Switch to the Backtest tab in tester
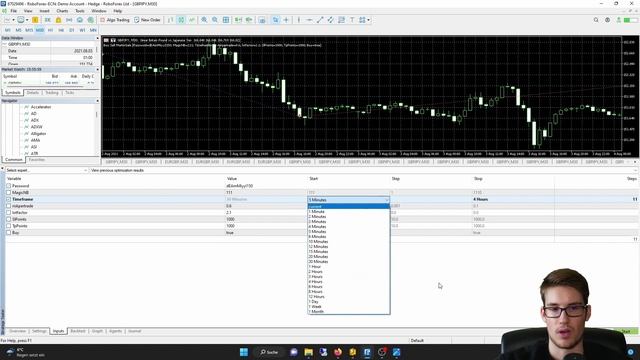640x360 pixels. 78,331
